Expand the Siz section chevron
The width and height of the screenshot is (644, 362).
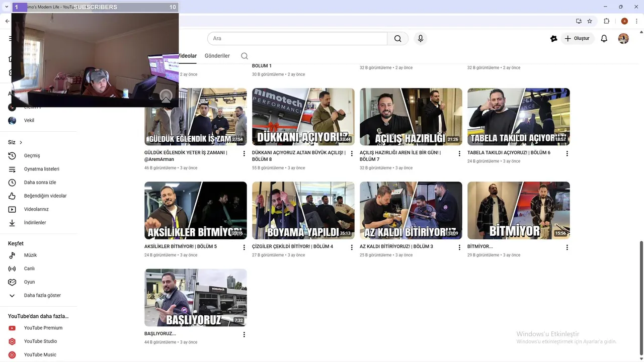pos(21,143)
